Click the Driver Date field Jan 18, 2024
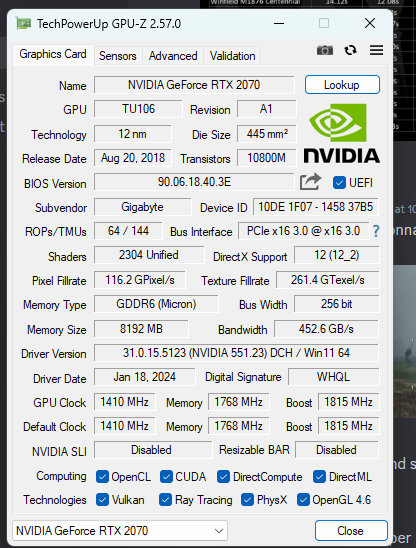Screen dimensions: 416x548 point(144,377)
